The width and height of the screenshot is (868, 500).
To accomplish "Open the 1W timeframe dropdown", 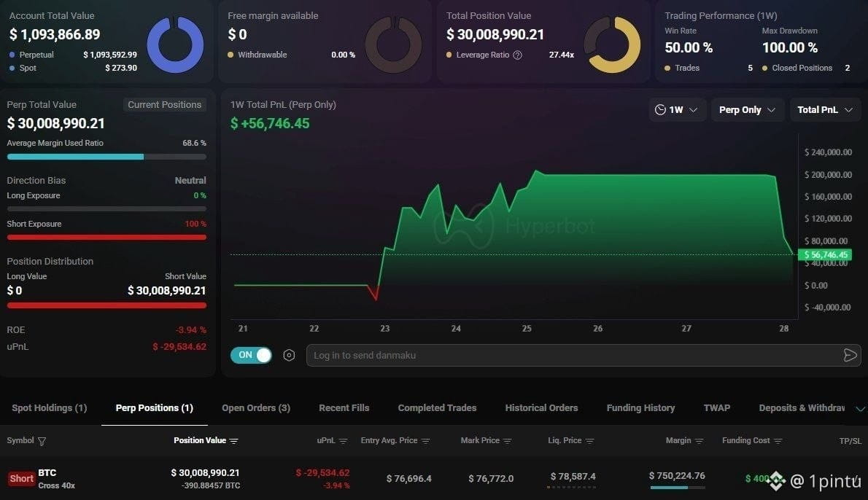I will pos(676,109).
